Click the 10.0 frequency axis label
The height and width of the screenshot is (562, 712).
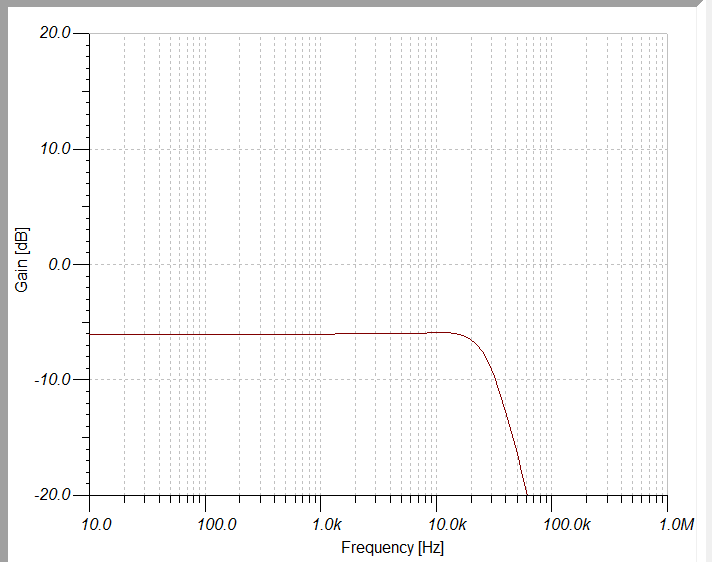pyautogui.click(x=96, y=524)
